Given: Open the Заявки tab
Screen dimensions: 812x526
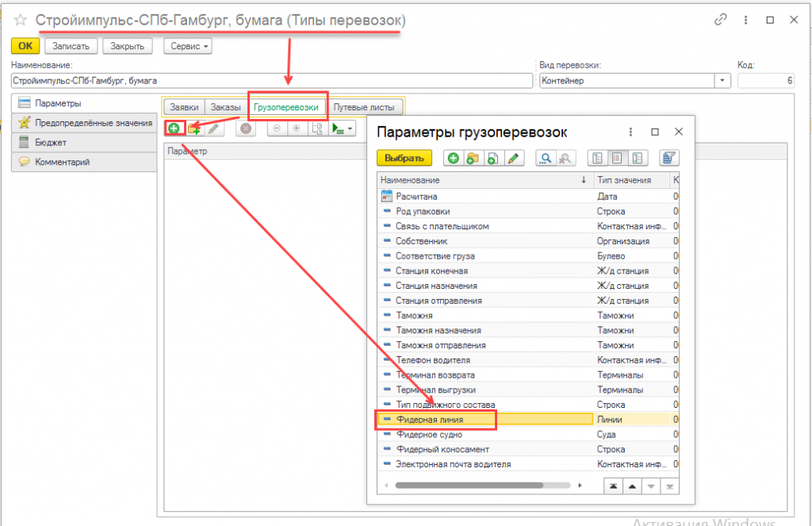Looking at the screenshot, I should [184, 107].
